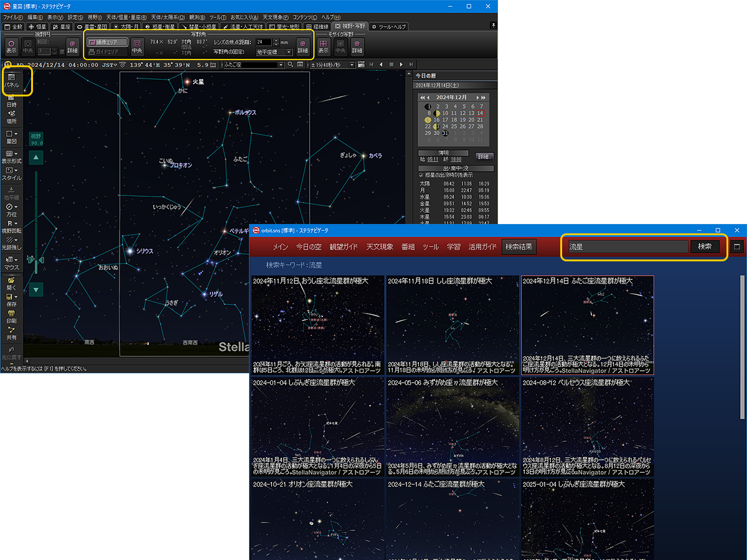The height and width of the screenshot is (560, 747).
Task: Open the 天文現象(P) menu
Action: 275,17
